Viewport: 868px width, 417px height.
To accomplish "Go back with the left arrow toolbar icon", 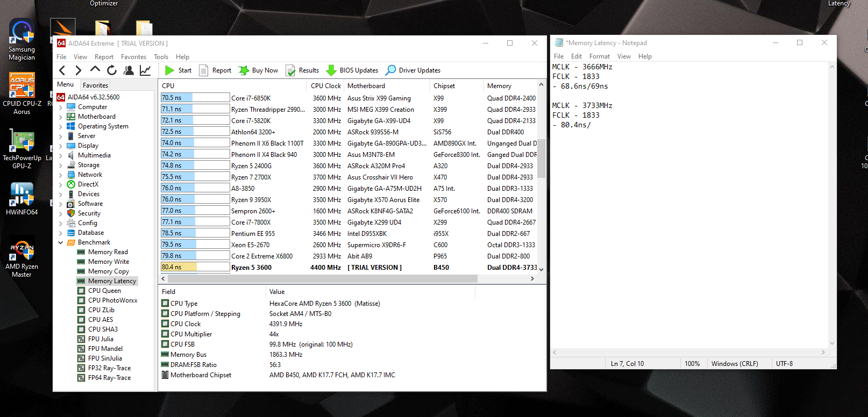I will pyautogui.click(x=62, y=70).
